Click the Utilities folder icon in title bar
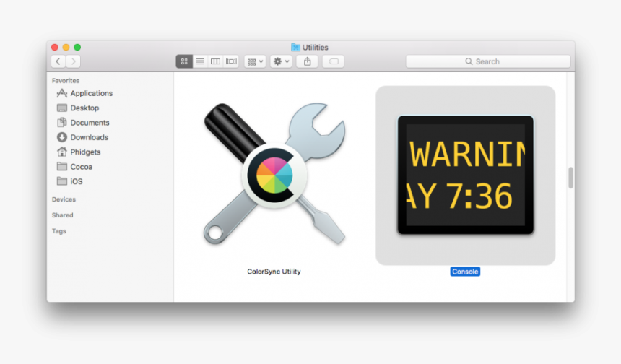The image size is (621, 364). [295, 47]
